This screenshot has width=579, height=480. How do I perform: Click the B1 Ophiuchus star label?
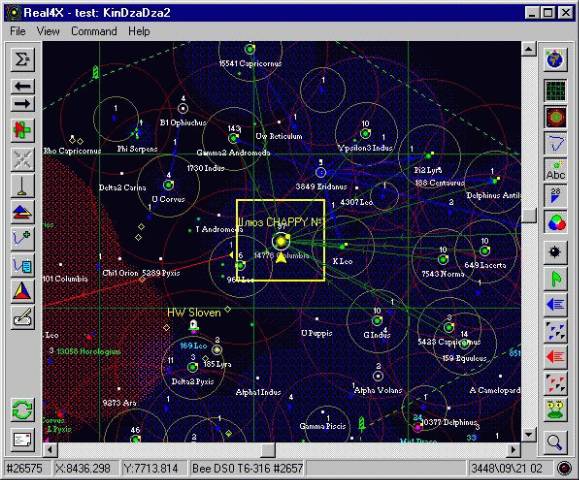coord(183,123)
